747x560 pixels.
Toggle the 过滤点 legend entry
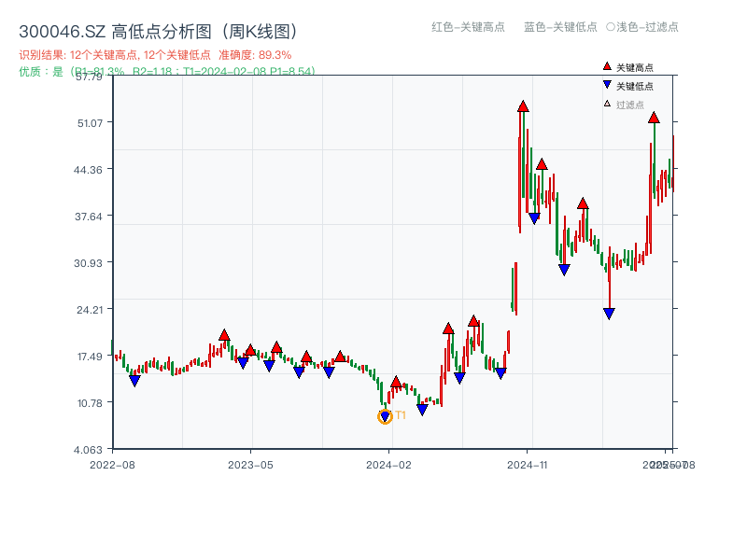point(624,105)
